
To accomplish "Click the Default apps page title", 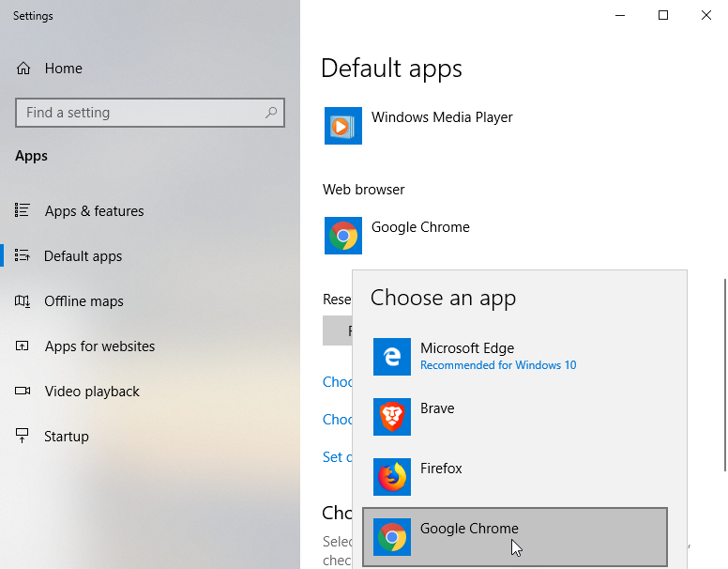I will [x=391, y=68].
